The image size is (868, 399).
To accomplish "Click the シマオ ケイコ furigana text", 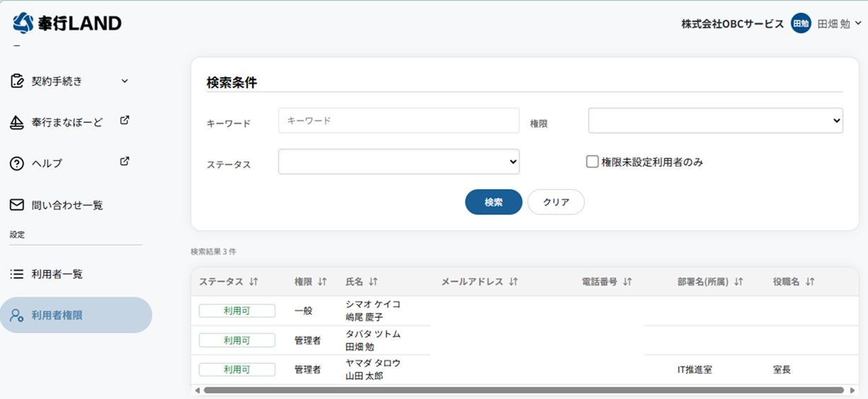I will 373,304.
